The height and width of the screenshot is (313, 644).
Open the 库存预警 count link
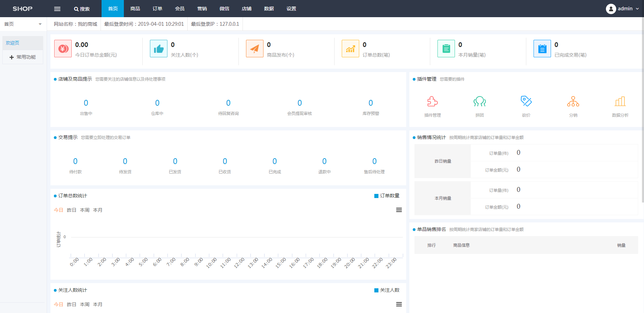coord(371,103)
